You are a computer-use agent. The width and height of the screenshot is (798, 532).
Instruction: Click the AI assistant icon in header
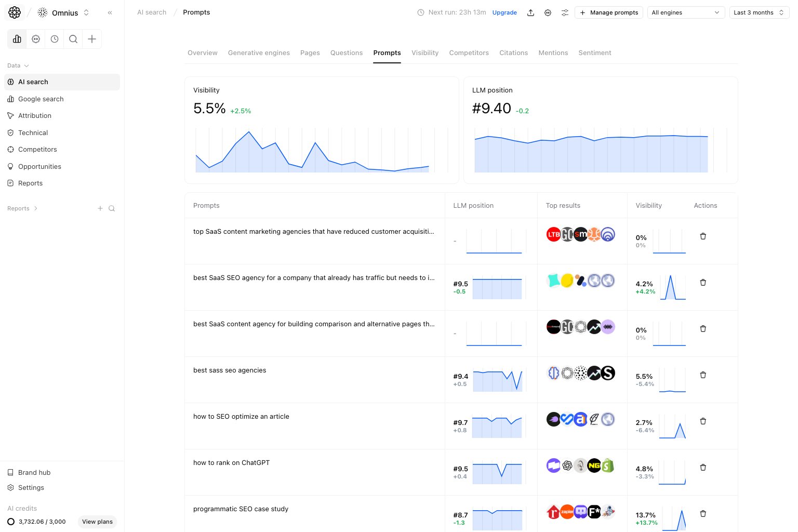[x=548, y=12]
